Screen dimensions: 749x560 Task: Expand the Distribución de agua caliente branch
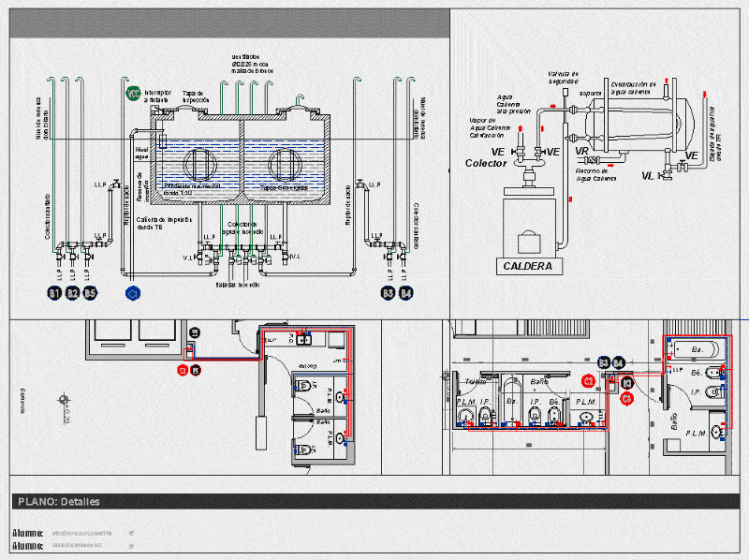click(634, 86)
